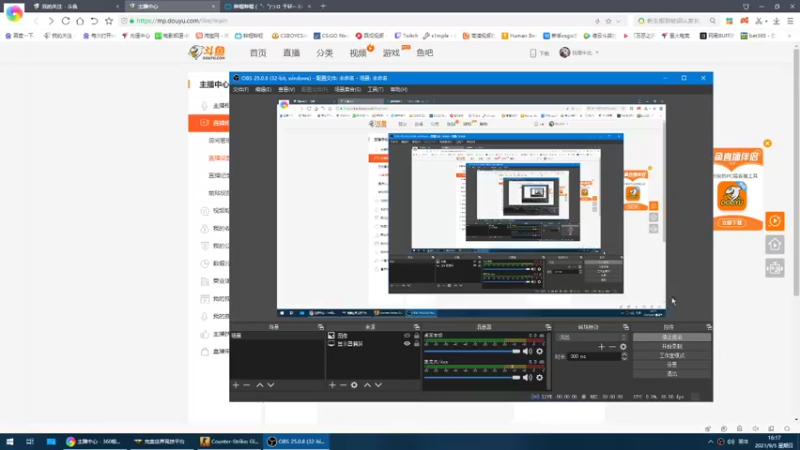This screenshot has height=450, width=800.
Task: Click the transition duration 300 ms field
Action: point(594,356)
